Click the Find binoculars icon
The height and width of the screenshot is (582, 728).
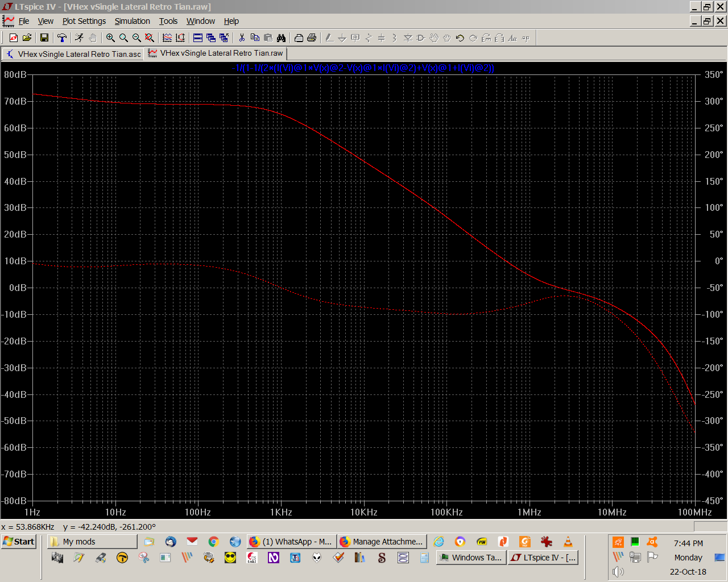(281, 38)
